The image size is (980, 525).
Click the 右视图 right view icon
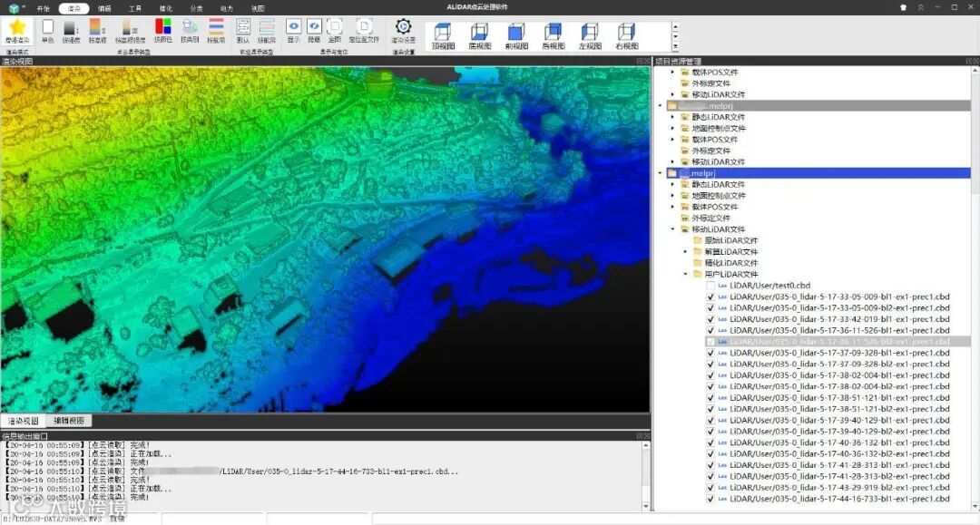click(x=626, y=34)
